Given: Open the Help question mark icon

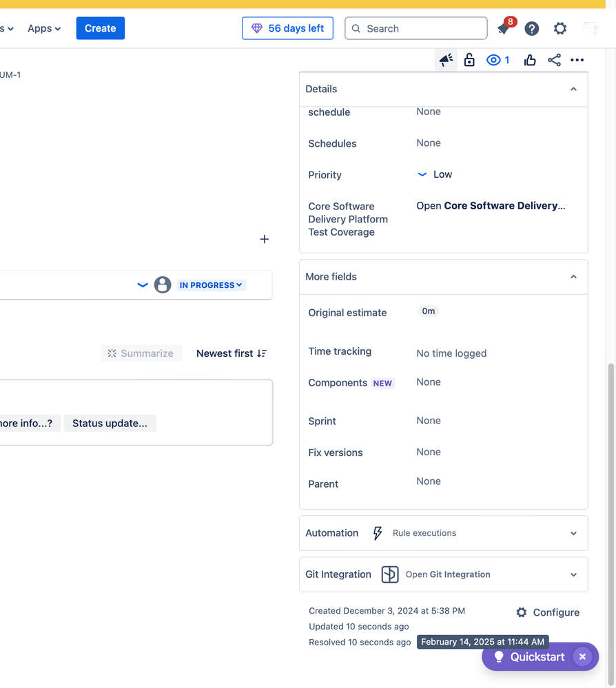Looking at the screenshot, I should click(532, 28).
